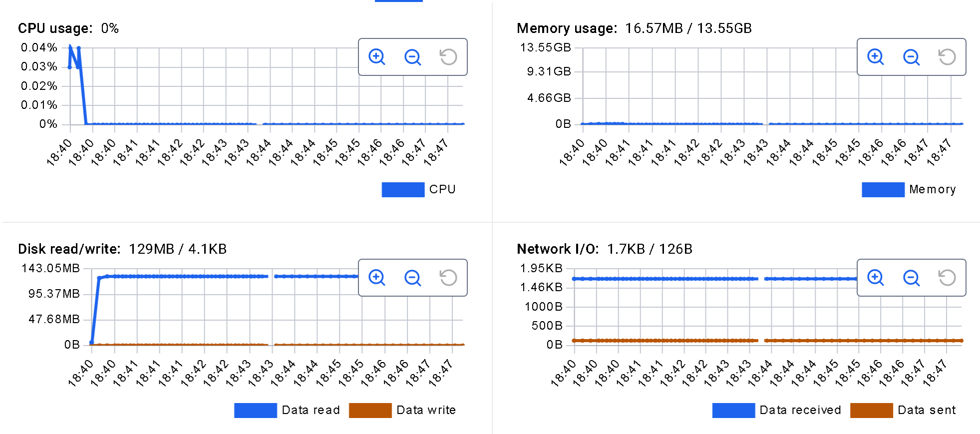Zoom in on the CPU usage chart
Viewport: 980px width, 434px height.
pos(377,57)
